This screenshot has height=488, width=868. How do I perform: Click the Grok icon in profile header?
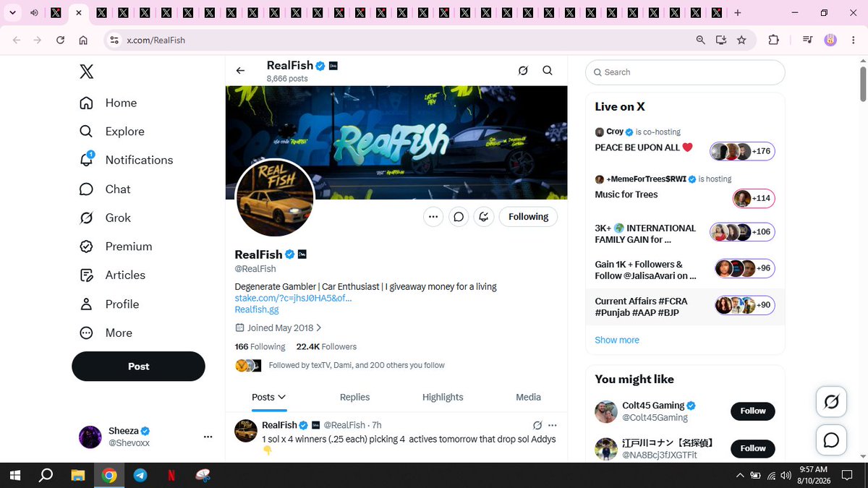click(x=523, y=70)
